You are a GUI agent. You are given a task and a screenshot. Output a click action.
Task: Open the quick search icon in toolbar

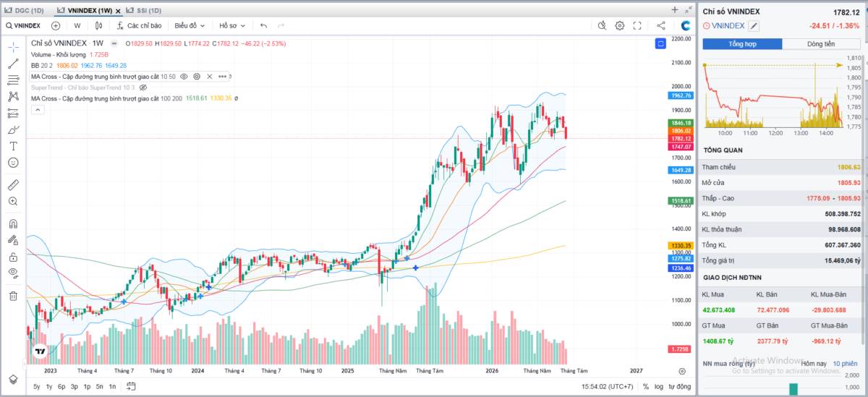(603, 25)
